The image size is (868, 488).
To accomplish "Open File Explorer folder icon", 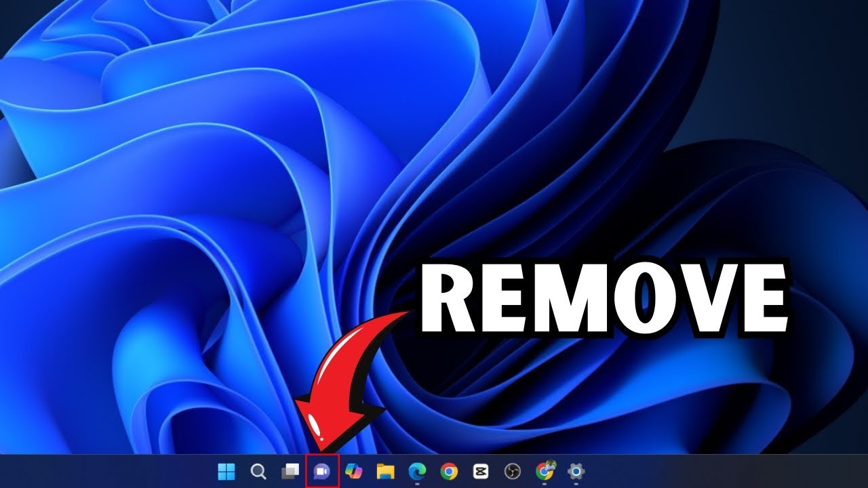I will (386, 471).
